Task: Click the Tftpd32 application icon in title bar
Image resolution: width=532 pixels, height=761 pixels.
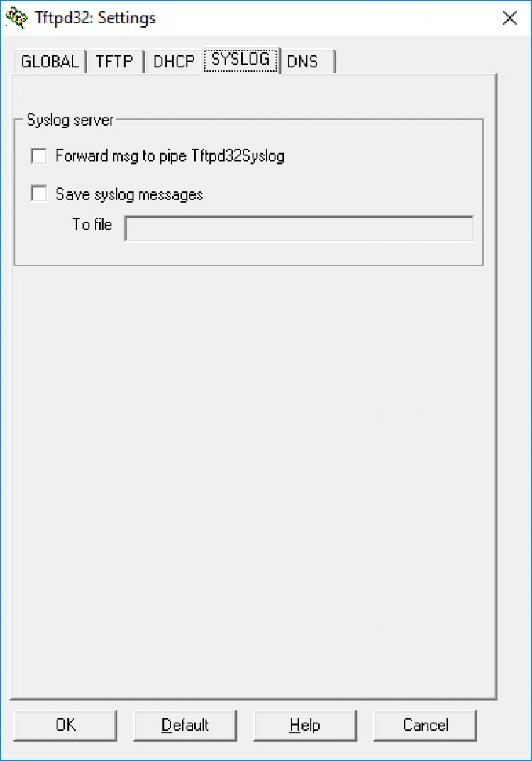Action: (x=16, y=18)
